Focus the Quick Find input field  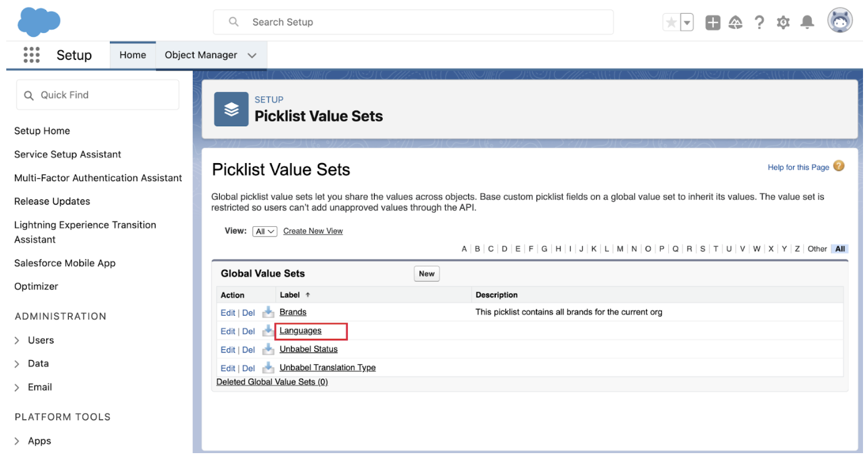pos(97,95)
